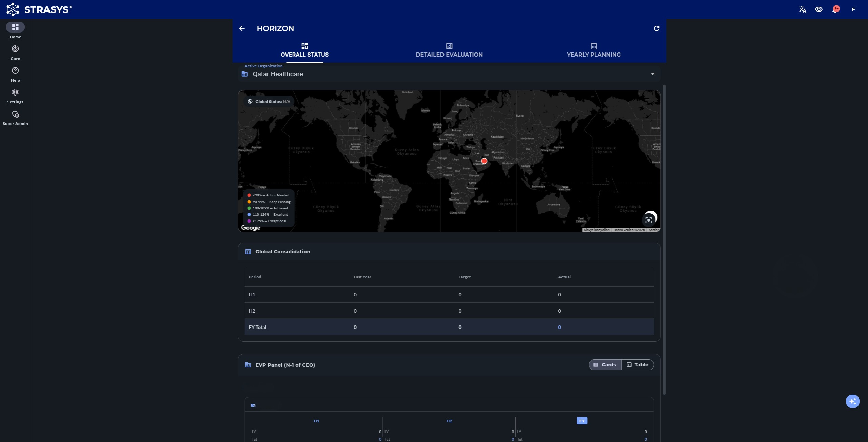Open Settings gear in sidebar
868x442 pixels.
coord(15,92)
